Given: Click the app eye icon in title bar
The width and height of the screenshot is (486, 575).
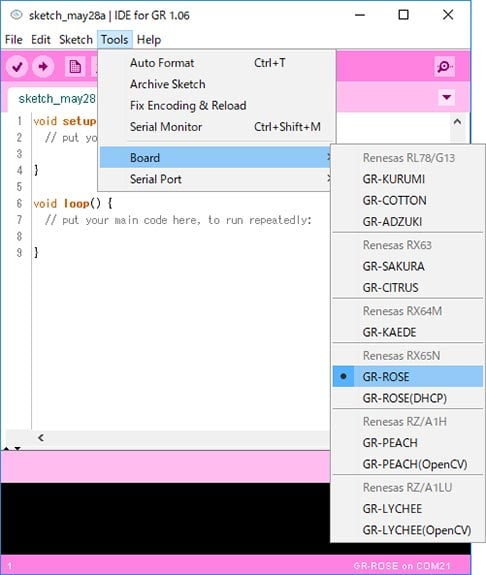Looking at the screenshot, I should pyautogui.click(x=17, y=15).
